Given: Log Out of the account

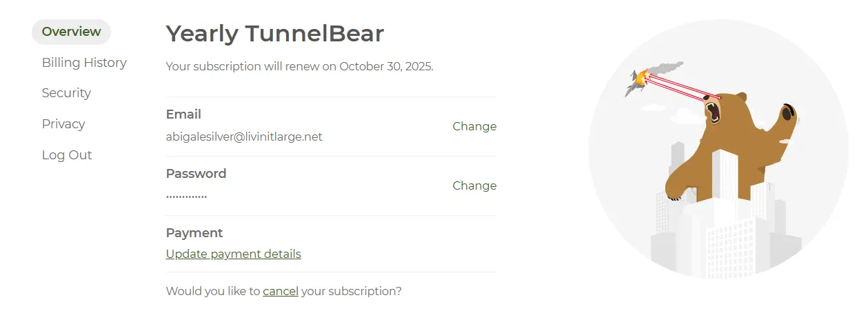Looking at the screenshot, I should [67, 155].
